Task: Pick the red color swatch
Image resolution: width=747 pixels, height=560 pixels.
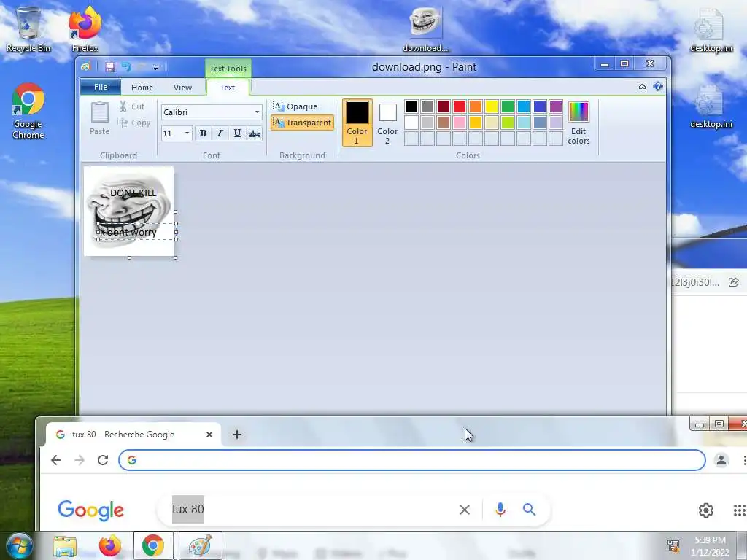Action: (460, 106)
